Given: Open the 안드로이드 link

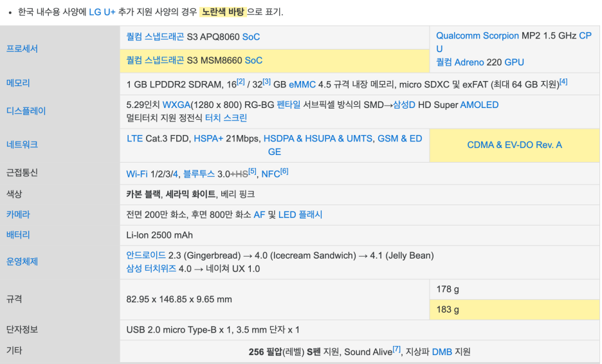Looking at the screenshot, I should pyautogui.click(x=146, y=255).
